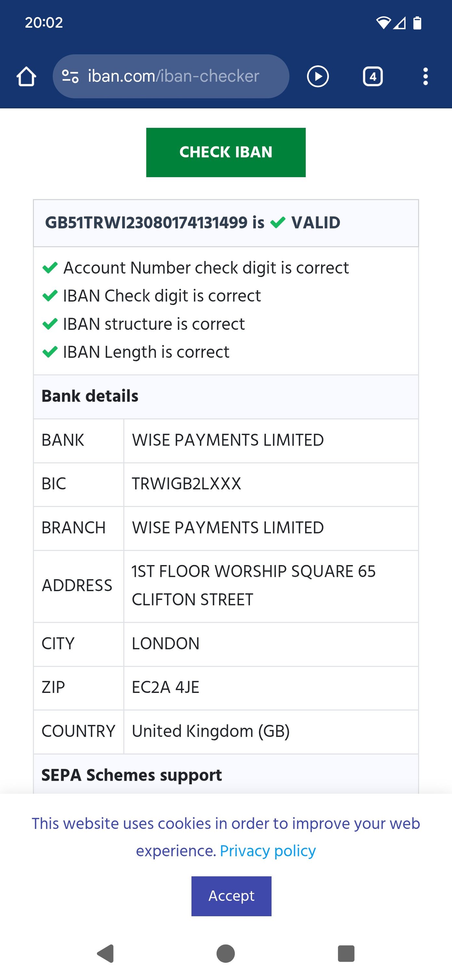
Task: Select the BIC value TRWIGB2LXXX
Action: [186, 484]
